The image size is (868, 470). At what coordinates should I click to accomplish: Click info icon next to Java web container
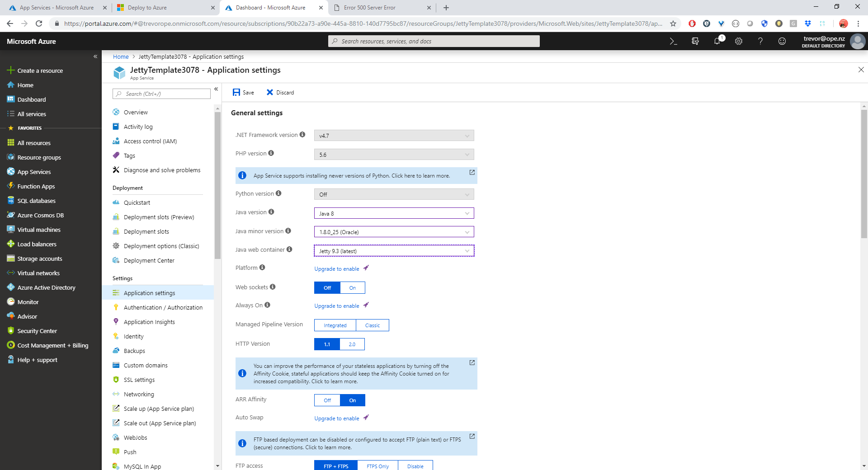tap(289, 249)
